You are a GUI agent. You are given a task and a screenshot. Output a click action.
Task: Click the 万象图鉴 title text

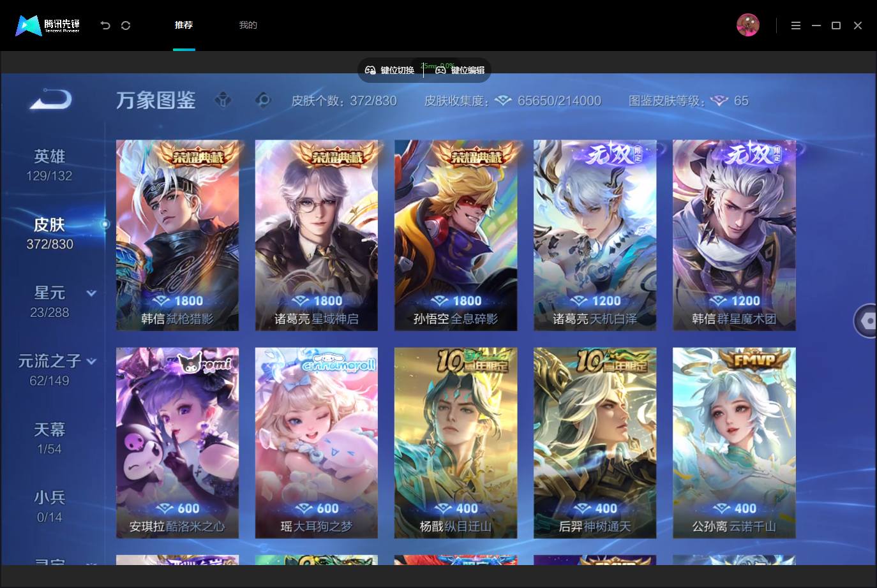coord(156,100)
